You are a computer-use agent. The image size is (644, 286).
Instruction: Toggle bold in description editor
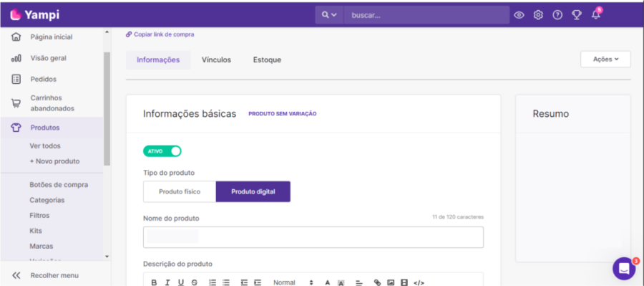pos(154,282)
